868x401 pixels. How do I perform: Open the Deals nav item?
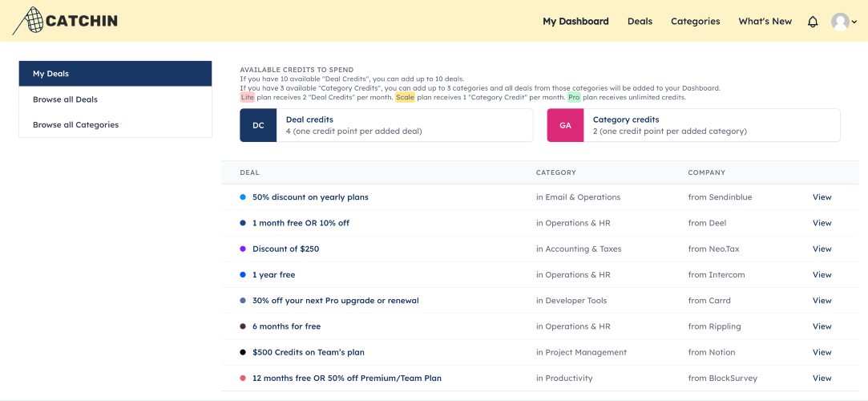tap(640, 22)
